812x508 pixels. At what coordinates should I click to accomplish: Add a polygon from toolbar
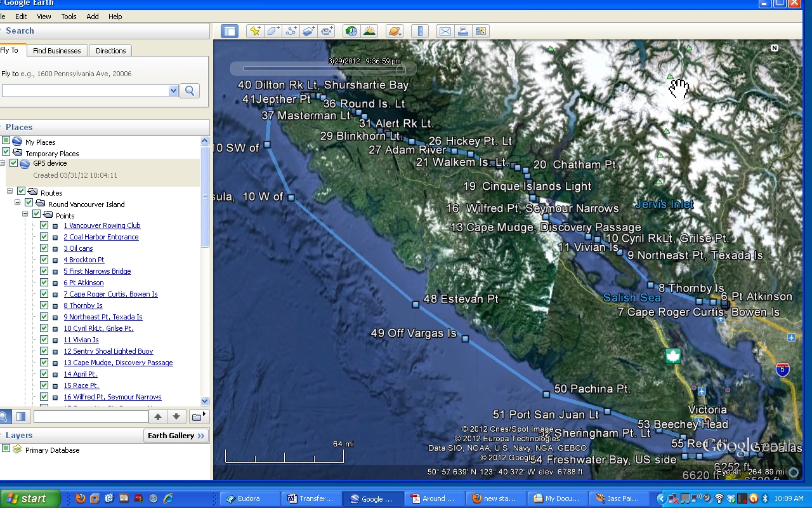tap(273, 31)
